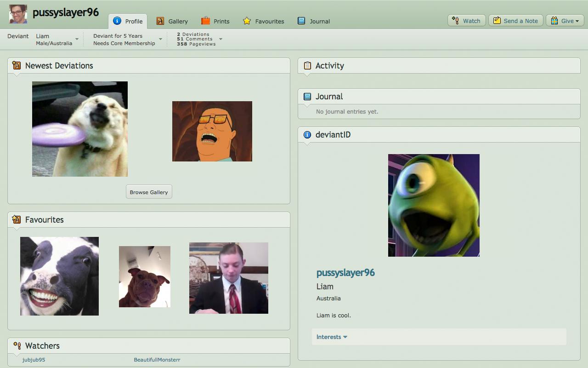Open the dog with frisbee deviation thumbnail
The height and width of the screenshot is (368, 588).
80,129
